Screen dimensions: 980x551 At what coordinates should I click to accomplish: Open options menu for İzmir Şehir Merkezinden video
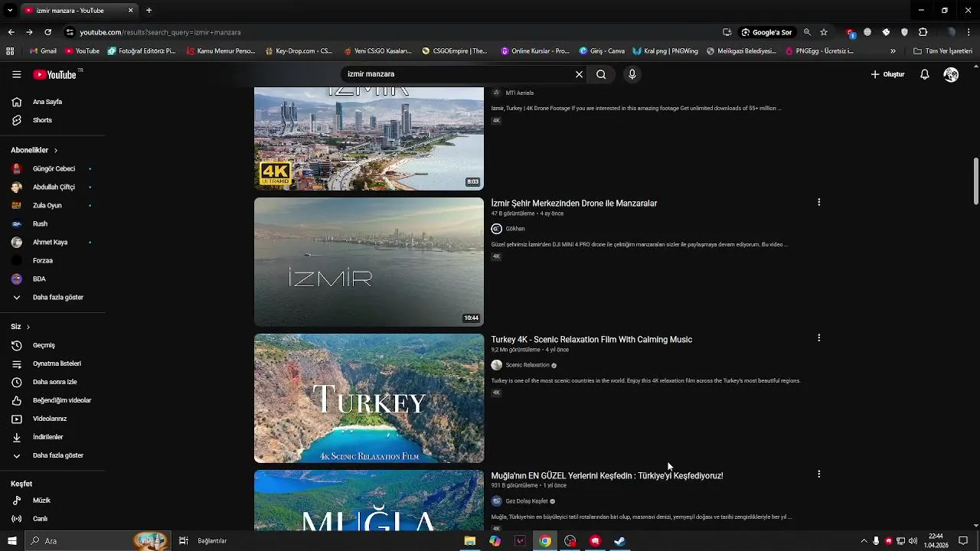[x=818, y=202]
